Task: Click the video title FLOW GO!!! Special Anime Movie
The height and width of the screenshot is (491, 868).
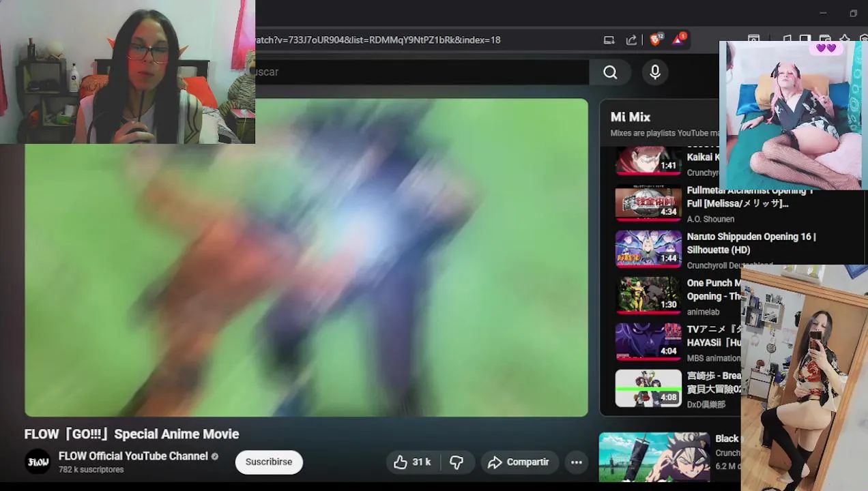Action: 132,434
